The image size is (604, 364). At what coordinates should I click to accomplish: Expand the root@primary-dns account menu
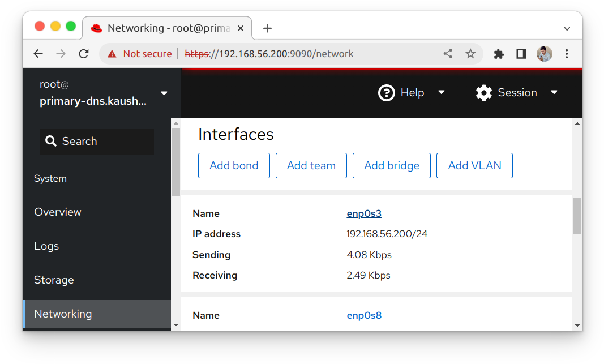[164, 92]
